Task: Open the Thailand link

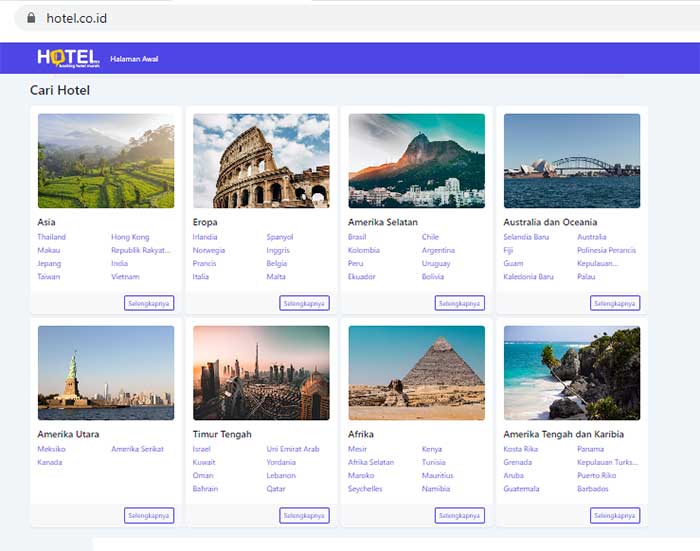Action: (x=51, y=237)
